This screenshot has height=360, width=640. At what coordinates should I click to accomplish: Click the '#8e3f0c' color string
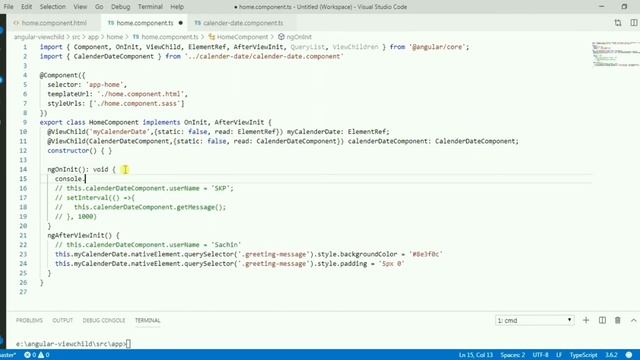426,254
